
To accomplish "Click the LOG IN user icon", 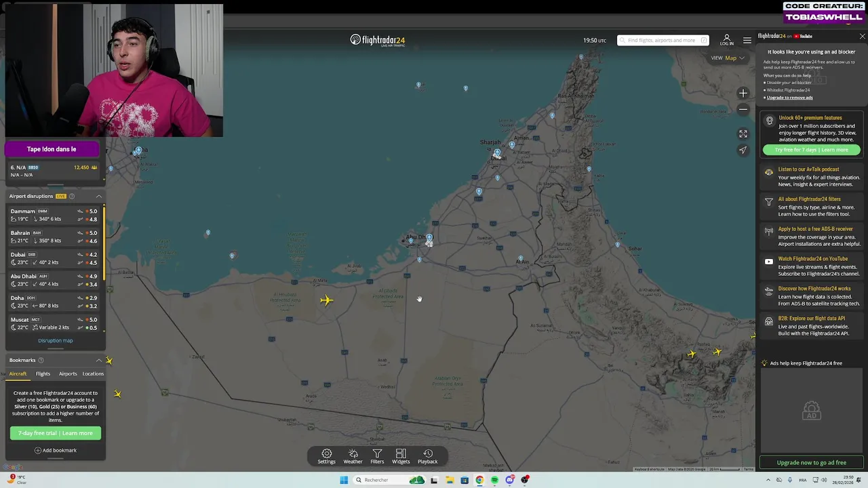I will tap(726, 40).
